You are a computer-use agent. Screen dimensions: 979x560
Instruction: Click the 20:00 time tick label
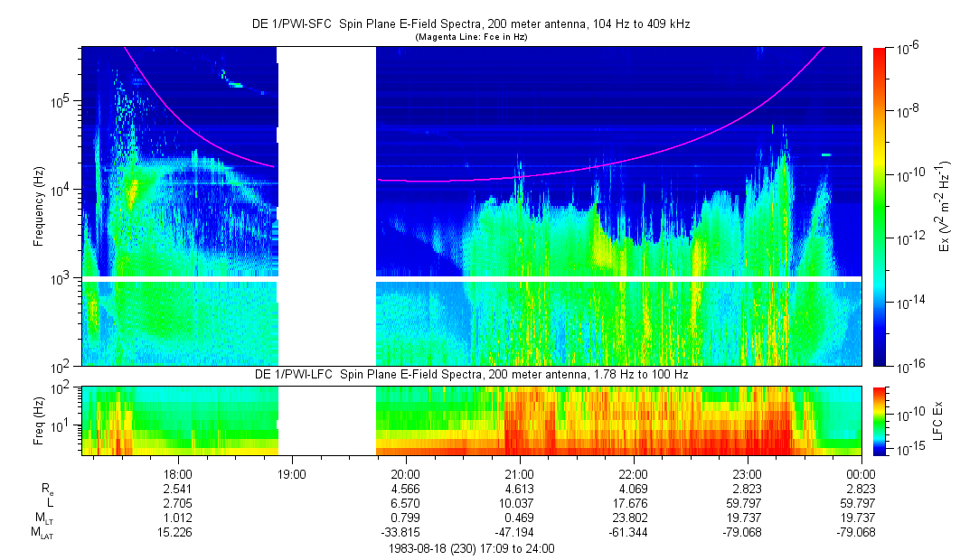[405, 473]
